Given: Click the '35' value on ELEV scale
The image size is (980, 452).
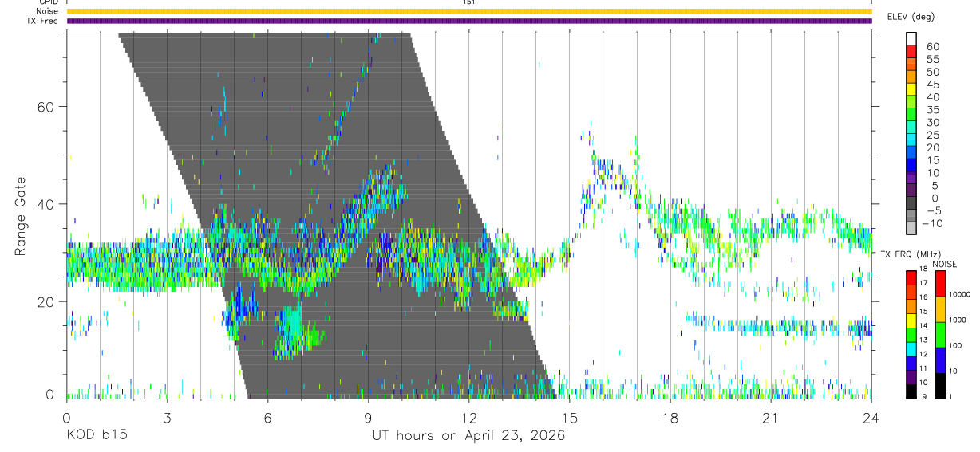Looking at the screenshot, I should (933, 110).
